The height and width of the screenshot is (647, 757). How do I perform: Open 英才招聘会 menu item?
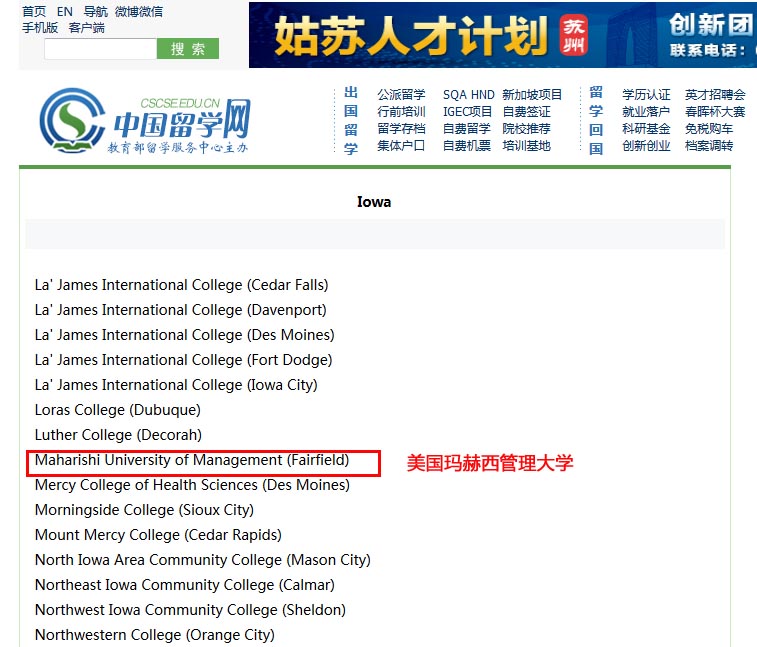pos(715,95)
